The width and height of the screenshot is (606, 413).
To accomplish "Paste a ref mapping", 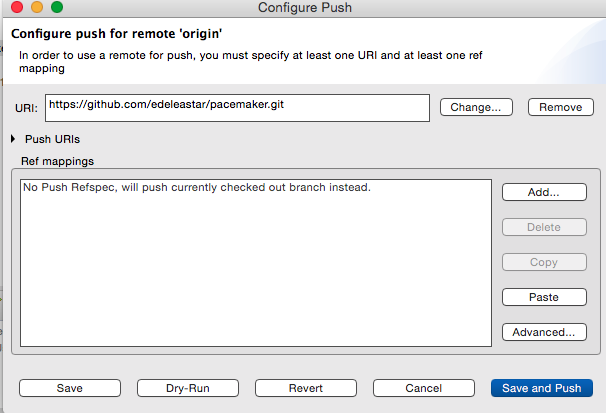I will coord(544,297).
